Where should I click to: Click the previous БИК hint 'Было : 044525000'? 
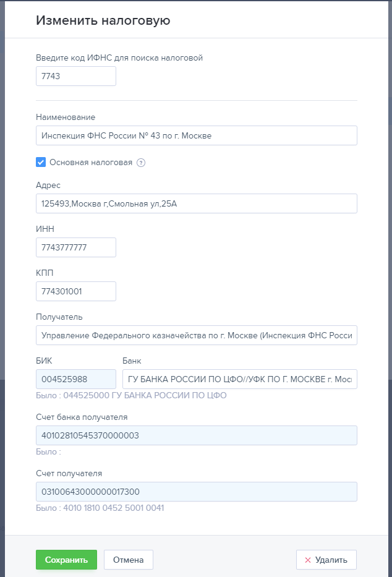click(x=131, y=395)
